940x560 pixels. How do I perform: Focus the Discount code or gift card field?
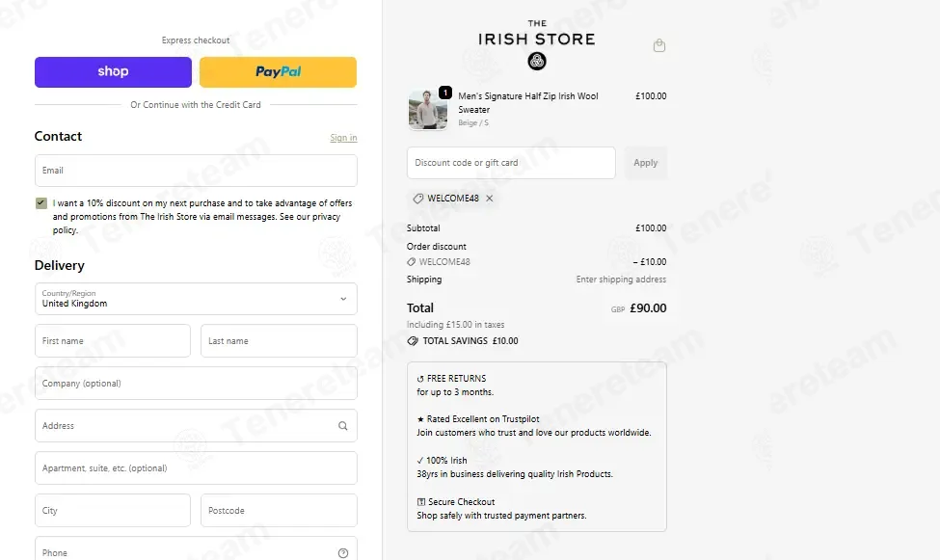click(511, 163)
